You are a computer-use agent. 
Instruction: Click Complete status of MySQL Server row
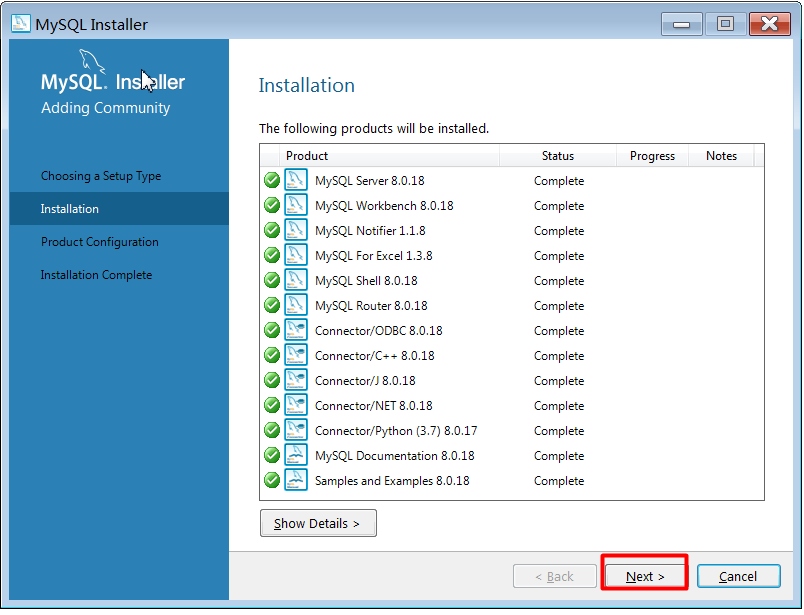[559, 181]
